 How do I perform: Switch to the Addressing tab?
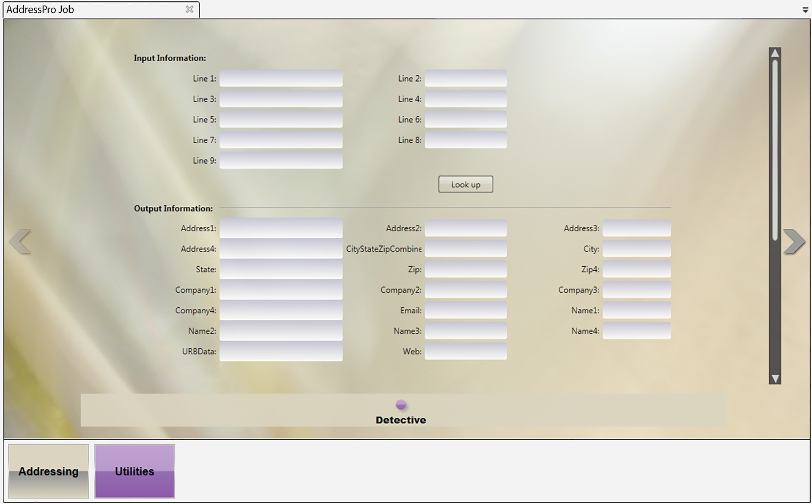[49, 471]
